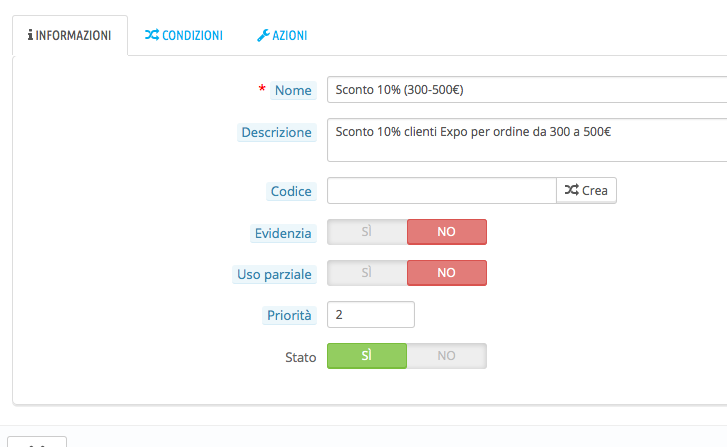Click the Evidenzia field label
The image size is (727, 447).
(x=283, y=233)
